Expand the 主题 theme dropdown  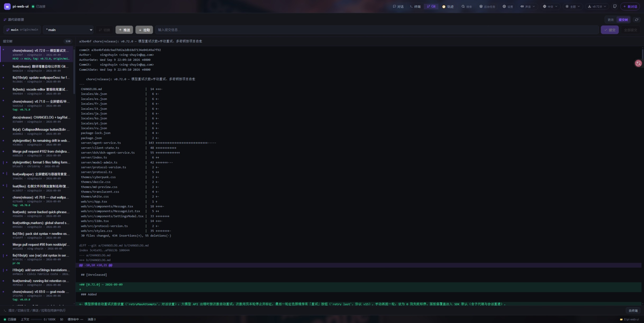point(573,7)
